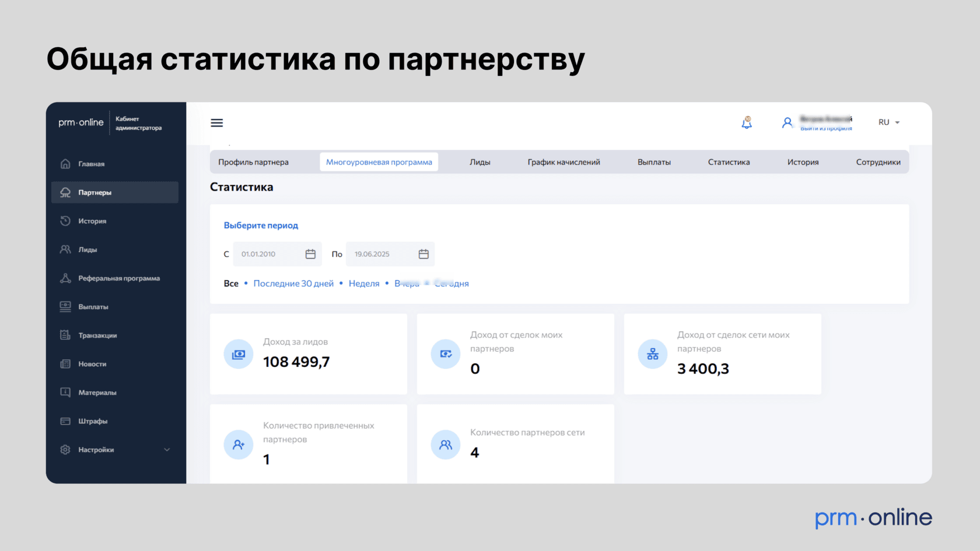Select the Все period filter
Image resolution: width=980 pixels, height=551 pixels.
[x=231, y=283]
